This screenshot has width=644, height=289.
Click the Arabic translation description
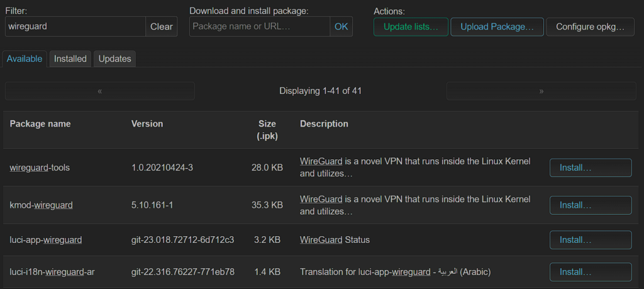pyautogui.click(x=396, y=272)
